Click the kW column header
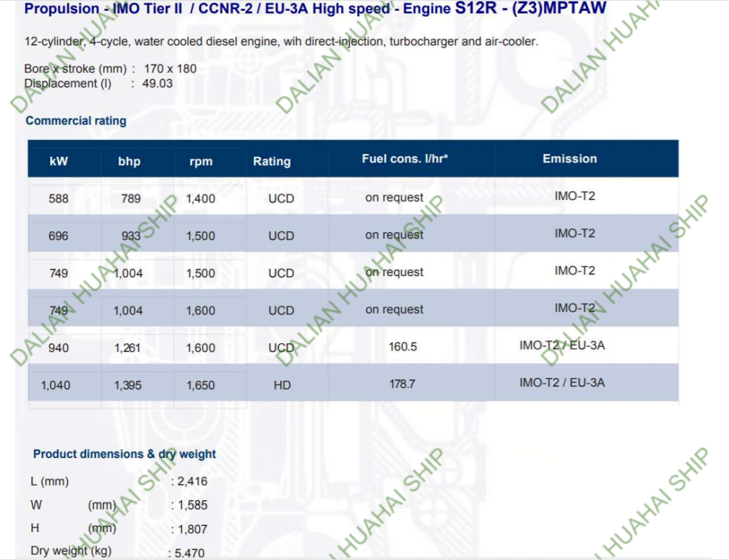This screenshot has height=560, width=729. (x=59, y=161)
